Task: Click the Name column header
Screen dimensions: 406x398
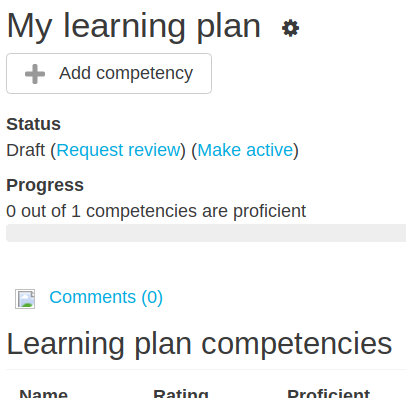Action: point(44,394)
